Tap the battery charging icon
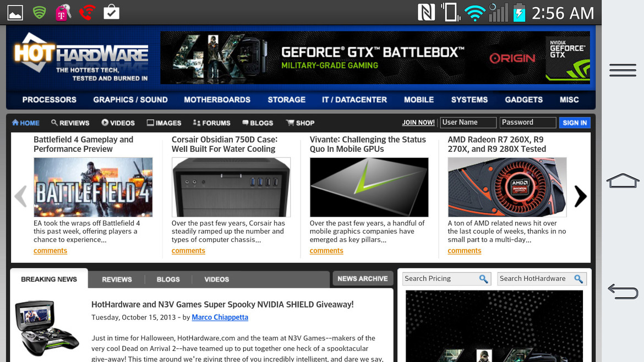The height and width of the screenshot is (362, 644). tap(519, 13)
